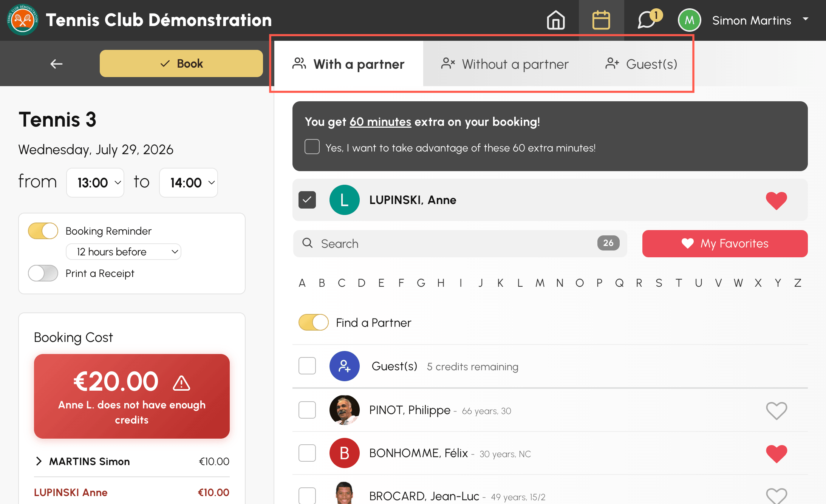Click the message notification badge 1
Screen dimensions: 826x504
pyautogui.click(x=656, y=15)
